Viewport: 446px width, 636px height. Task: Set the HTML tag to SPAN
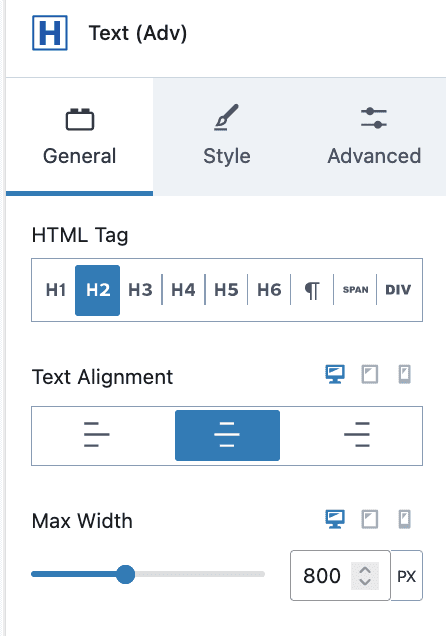point(355,290)
